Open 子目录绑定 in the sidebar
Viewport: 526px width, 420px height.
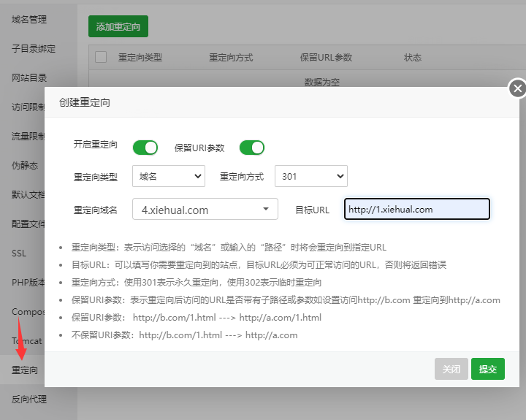click(34, 49)
